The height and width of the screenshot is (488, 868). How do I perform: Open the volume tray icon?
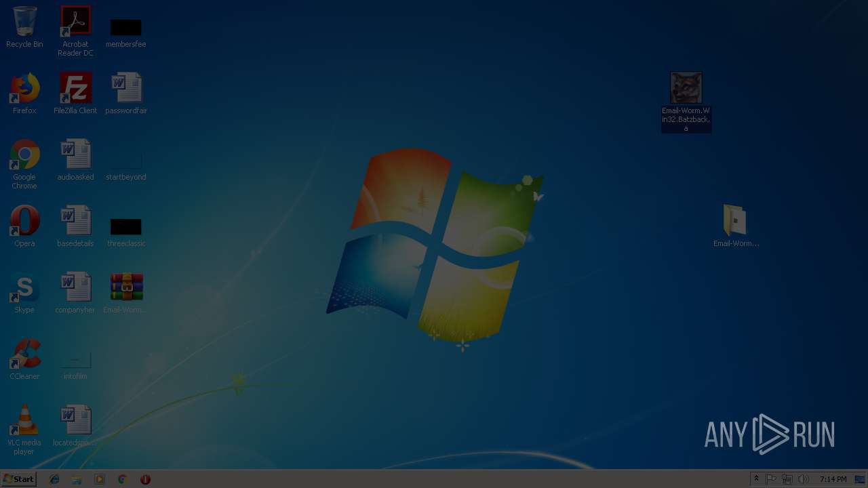coord(804,479)
